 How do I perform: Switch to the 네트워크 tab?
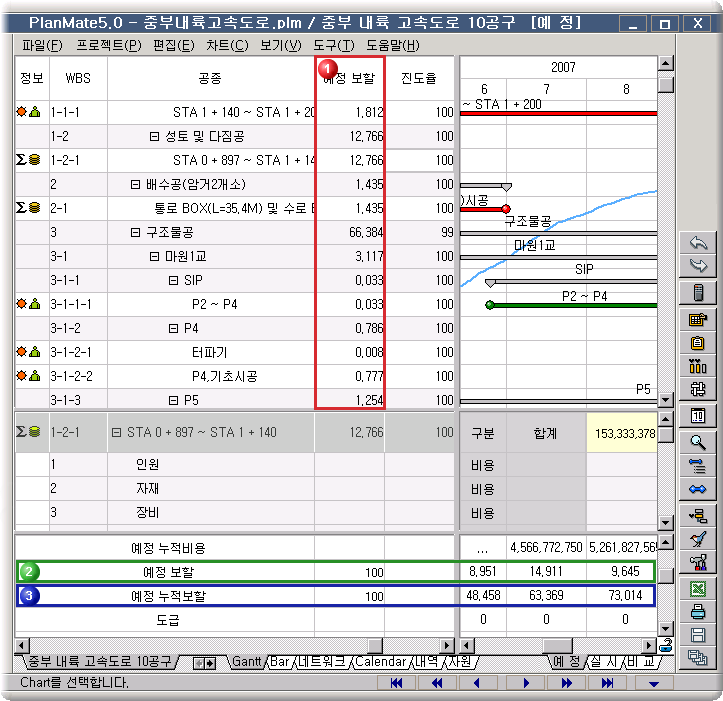coord(324,662)
